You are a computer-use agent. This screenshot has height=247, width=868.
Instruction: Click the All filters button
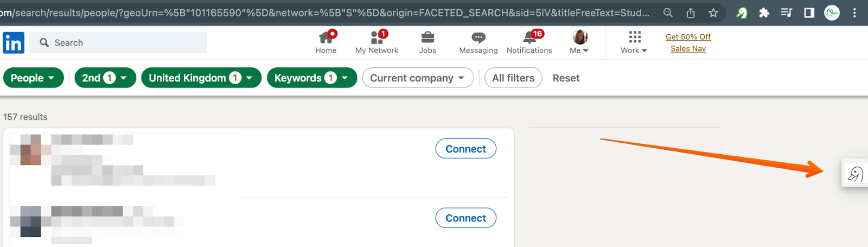point(513,78)
